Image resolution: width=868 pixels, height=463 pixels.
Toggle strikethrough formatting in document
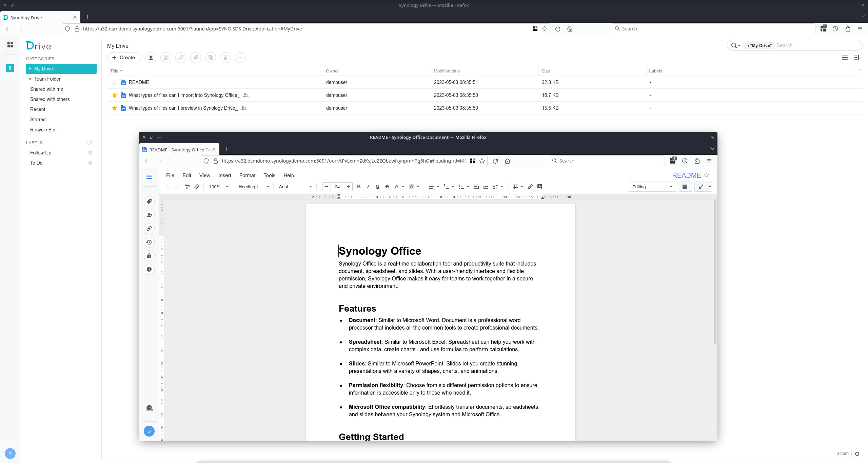coord(387,187)
